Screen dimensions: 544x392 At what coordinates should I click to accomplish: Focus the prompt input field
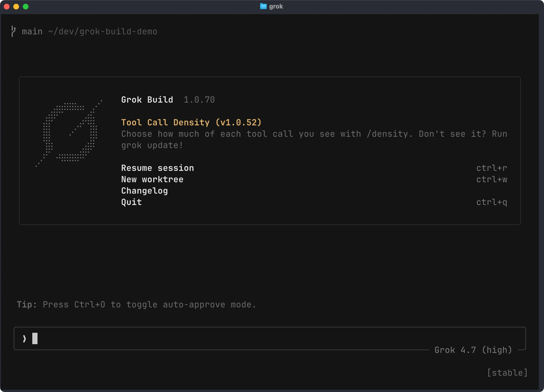tap(270, 338)
